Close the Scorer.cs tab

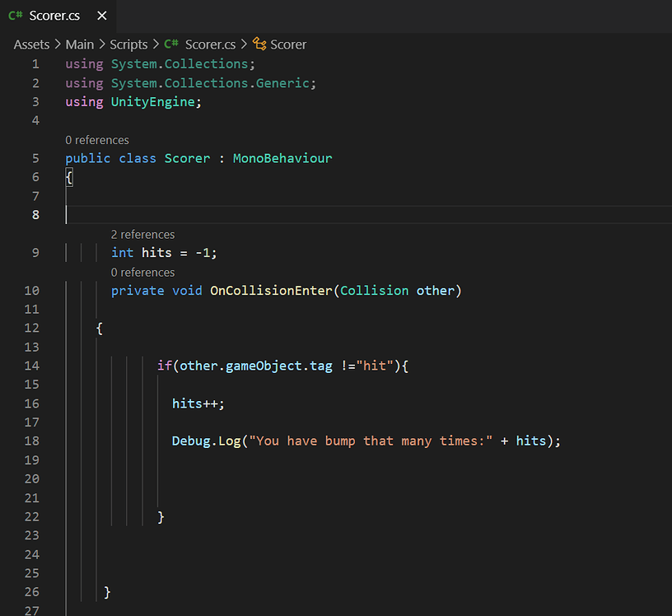[102, 15]
